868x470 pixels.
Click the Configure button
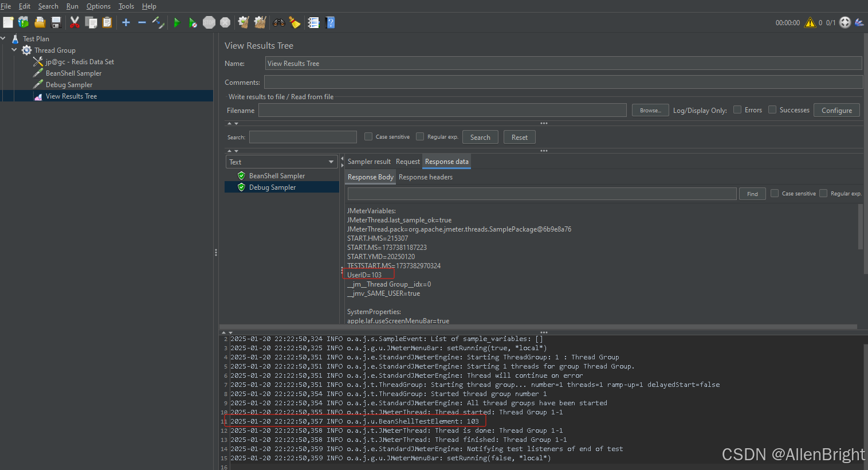836,110
